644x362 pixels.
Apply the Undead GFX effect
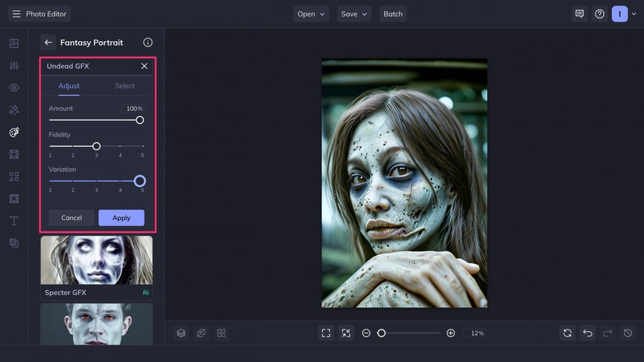point(121,218)
